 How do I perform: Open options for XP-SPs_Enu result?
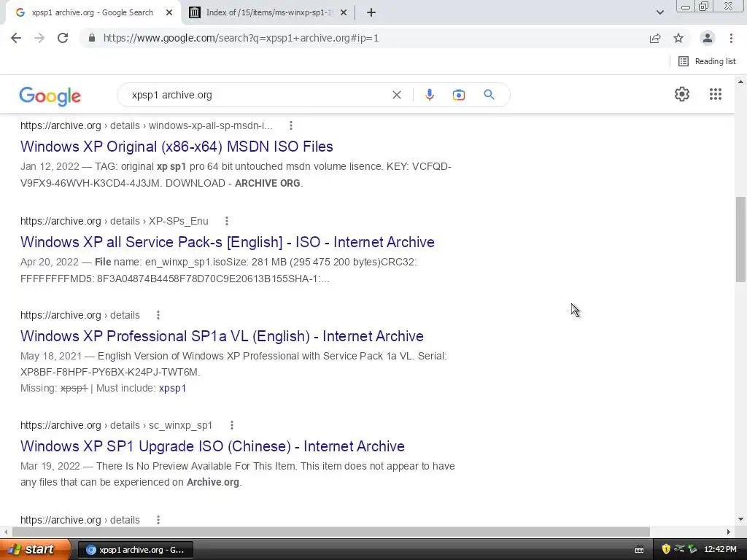point(227,221)
